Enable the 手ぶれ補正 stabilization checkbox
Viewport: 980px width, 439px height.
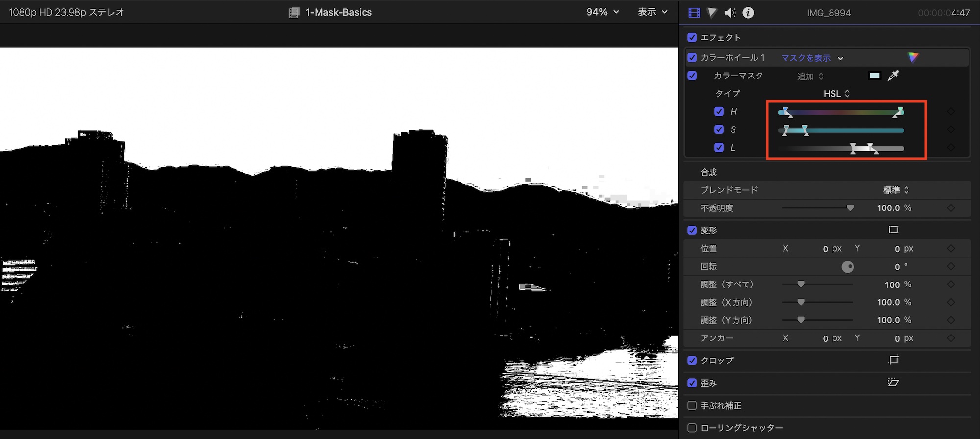point(692,406)
